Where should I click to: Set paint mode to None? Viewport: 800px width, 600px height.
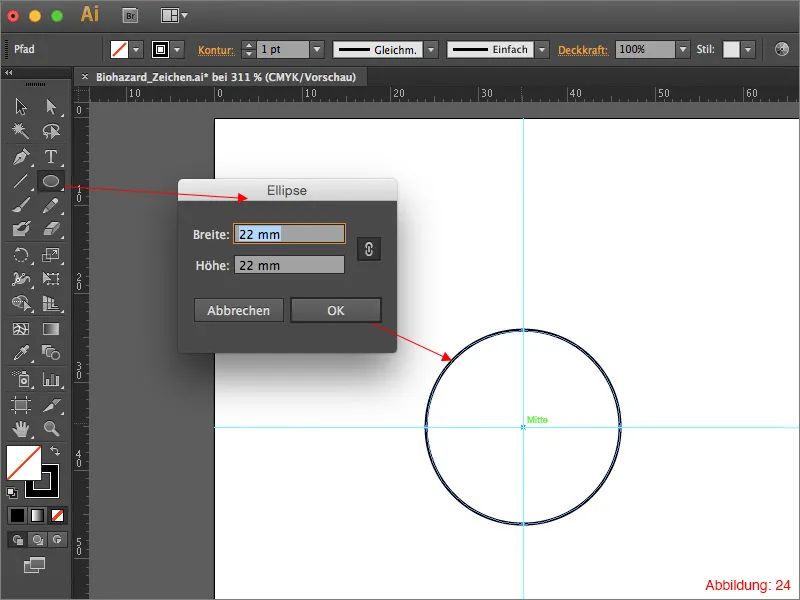[x=57, y=515]
